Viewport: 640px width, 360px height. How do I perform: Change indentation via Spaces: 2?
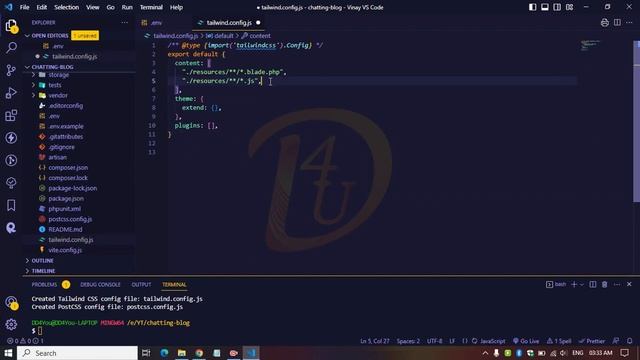[x=408, y=341]
